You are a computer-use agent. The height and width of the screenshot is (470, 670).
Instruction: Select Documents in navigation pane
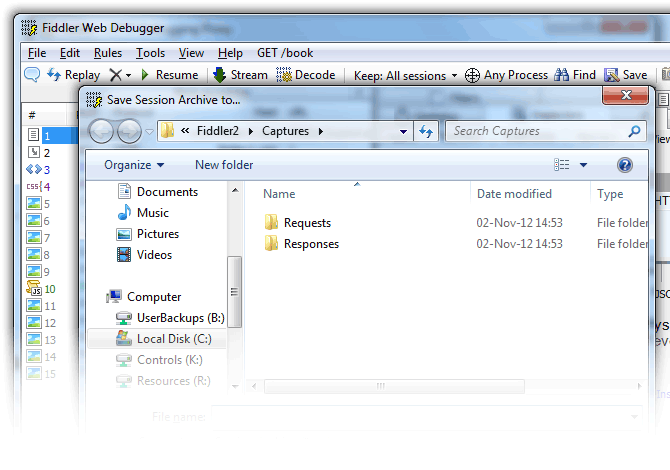pos(158,192)
